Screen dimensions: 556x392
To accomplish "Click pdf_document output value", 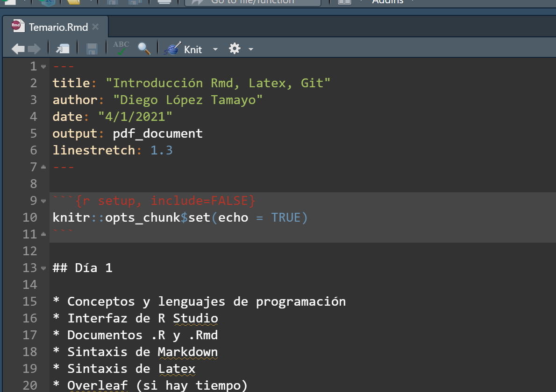I will (x=158, y=133).
